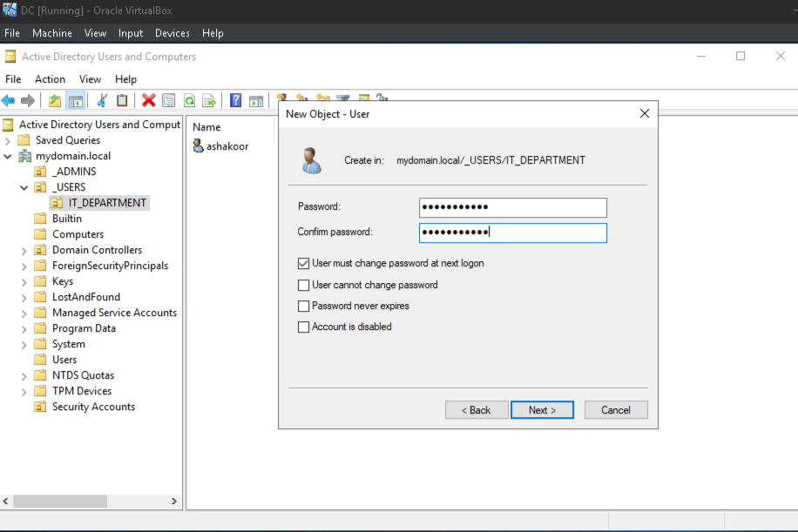Focus the Password input field

(x=513, y=207)
